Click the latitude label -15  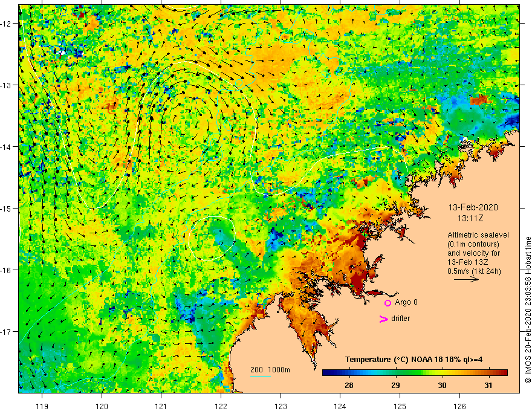pyautogui.click(x=6, y=208)
